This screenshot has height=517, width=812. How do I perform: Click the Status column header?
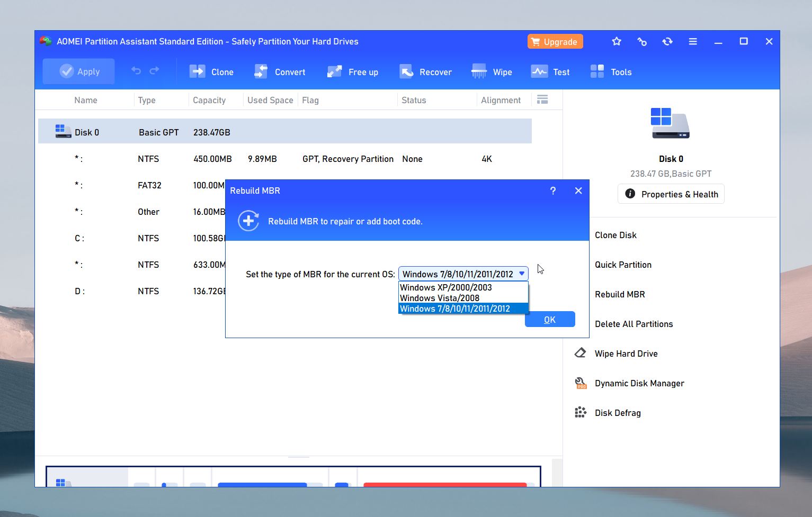[414, 100]
